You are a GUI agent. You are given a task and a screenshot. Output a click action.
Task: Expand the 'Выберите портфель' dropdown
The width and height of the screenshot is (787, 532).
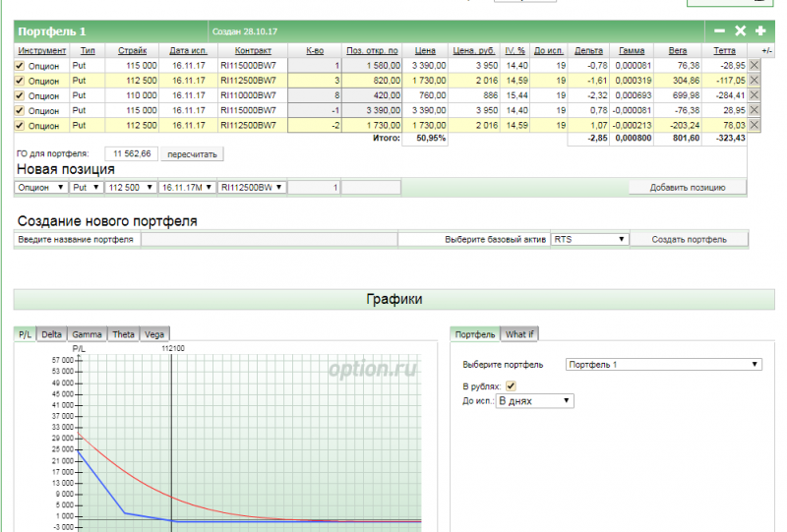tap(664, 364)
